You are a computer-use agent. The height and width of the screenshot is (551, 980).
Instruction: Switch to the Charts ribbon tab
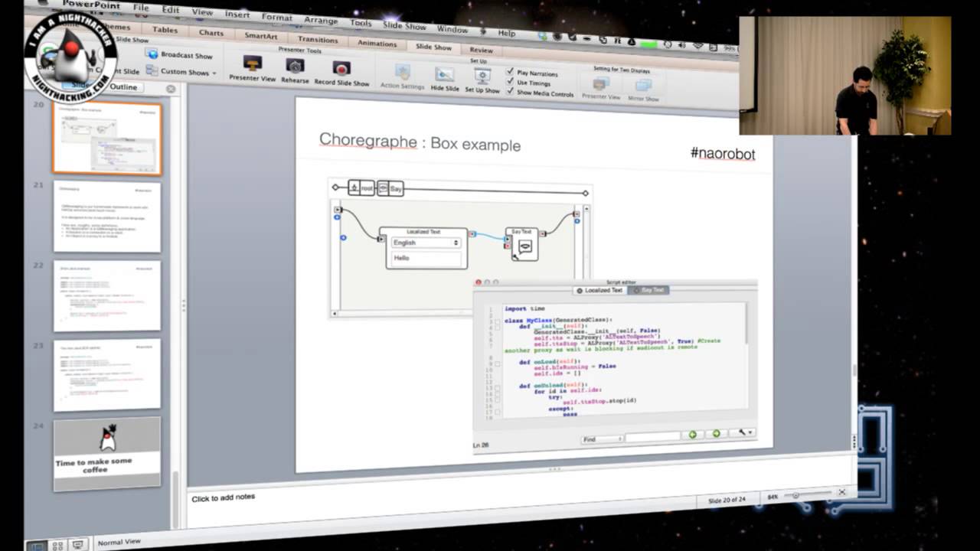click(x=211, y=33)
